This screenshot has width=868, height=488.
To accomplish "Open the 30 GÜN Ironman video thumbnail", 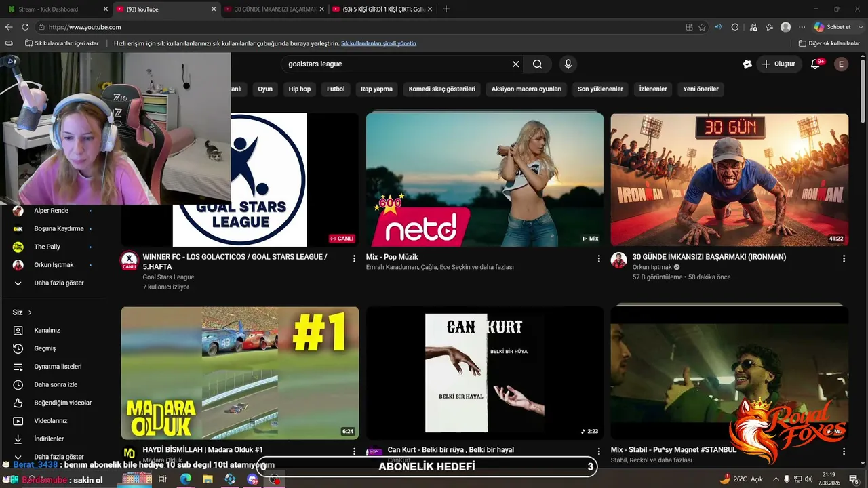I will click(730, 180).
